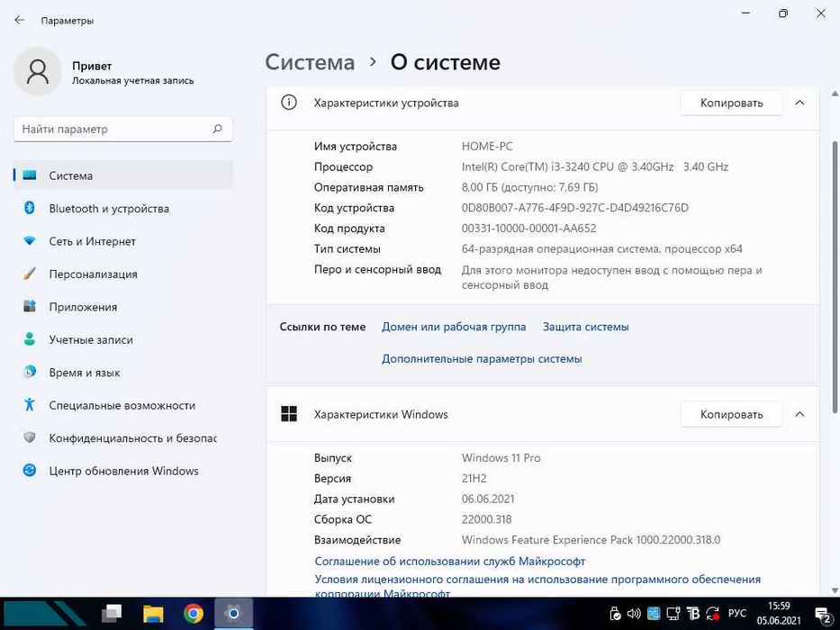Open Время и язык settings
Screen dimensions: 840x630
click(122, 373)
